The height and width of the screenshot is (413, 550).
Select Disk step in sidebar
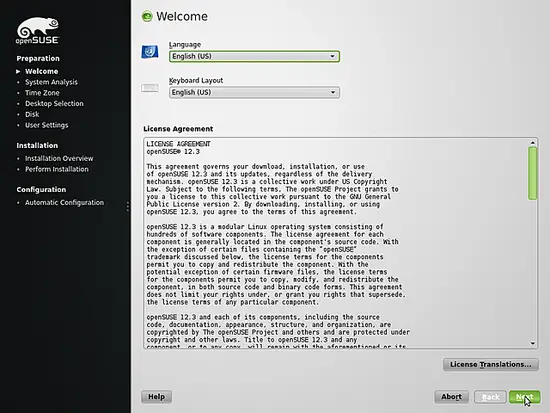point(32,114)
